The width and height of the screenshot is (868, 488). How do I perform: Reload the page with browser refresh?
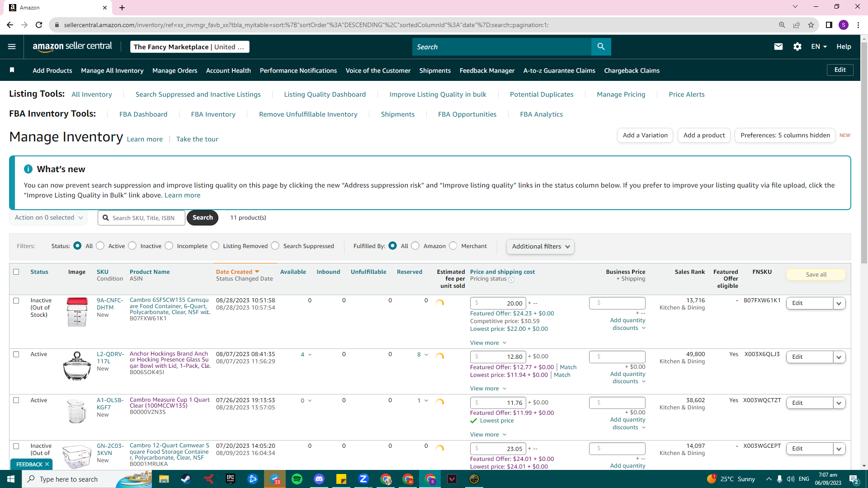39,25
